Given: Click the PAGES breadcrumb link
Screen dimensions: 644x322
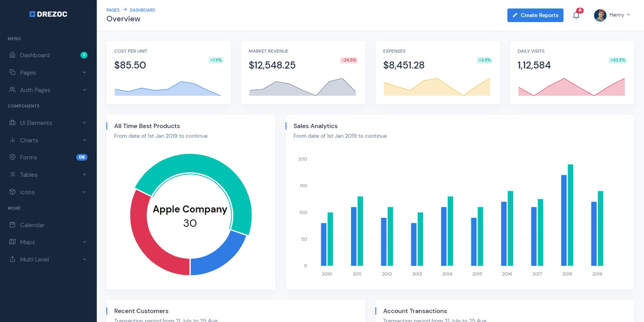Looking at the screenshot, I should [113, 10].
